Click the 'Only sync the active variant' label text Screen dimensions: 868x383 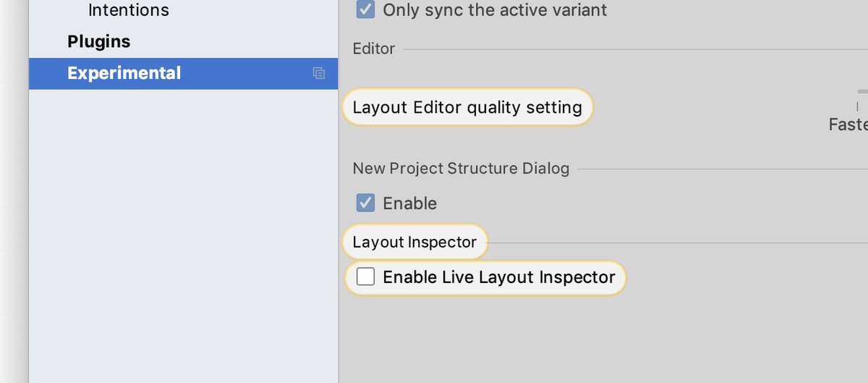tap(495, 10)
